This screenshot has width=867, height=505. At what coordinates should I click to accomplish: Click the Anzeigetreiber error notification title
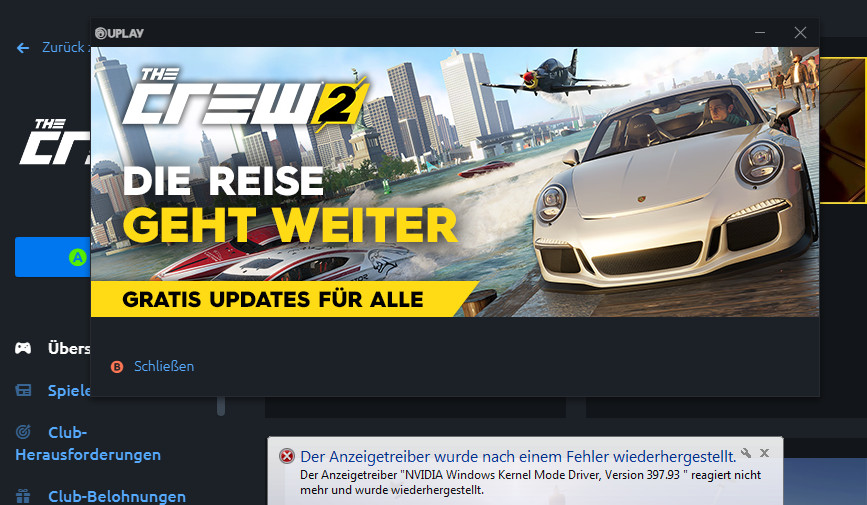[518, 456]
